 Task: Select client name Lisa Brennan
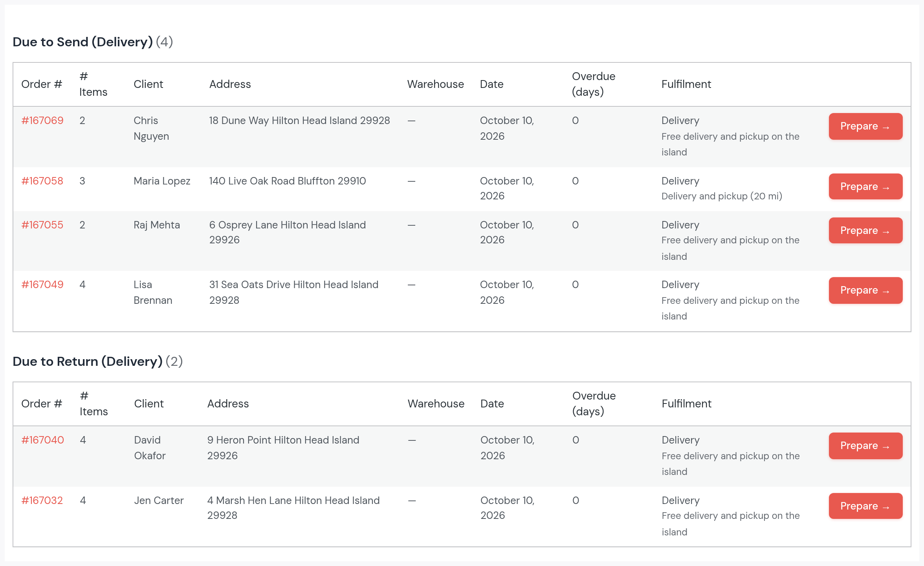coord(153,292)
